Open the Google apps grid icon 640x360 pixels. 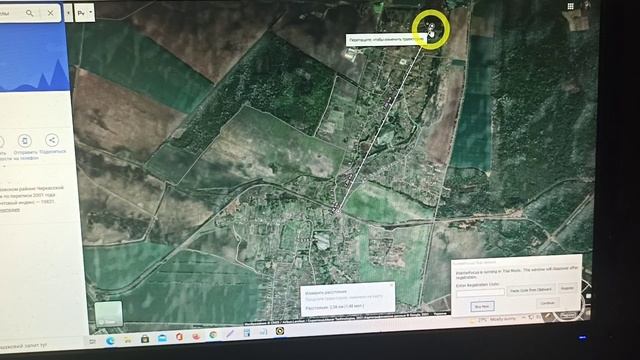tap(570, 6)
